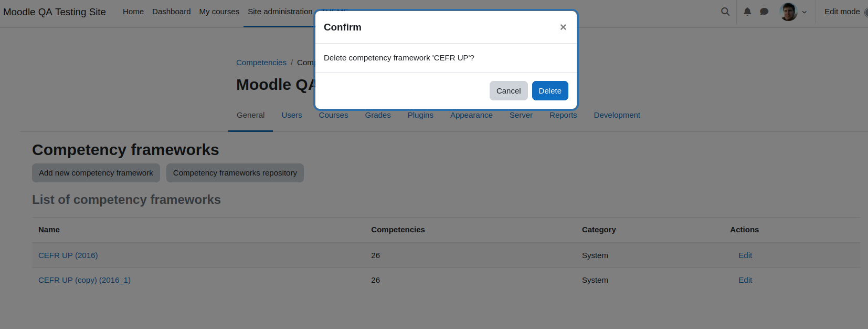Expand Edit actions for CEFR UP (2016)

coord(745,255)
